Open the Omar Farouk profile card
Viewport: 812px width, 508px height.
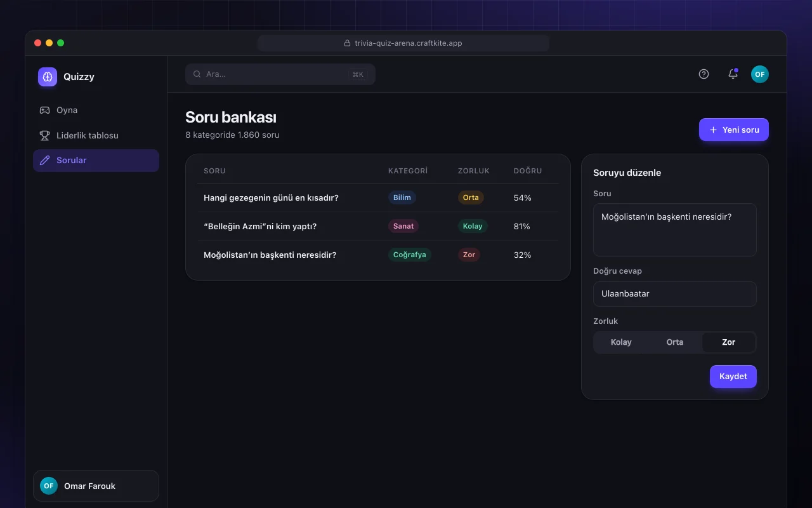point(96,486)
